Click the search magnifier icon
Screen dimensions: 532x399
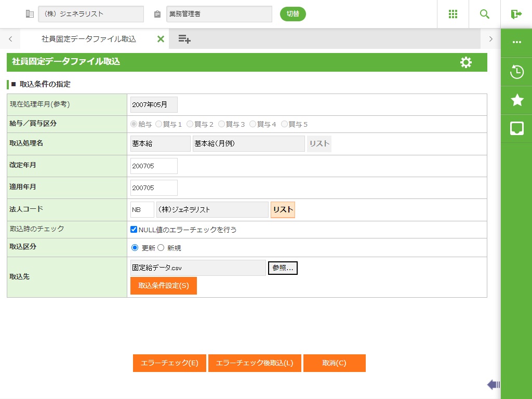(485, 14)
